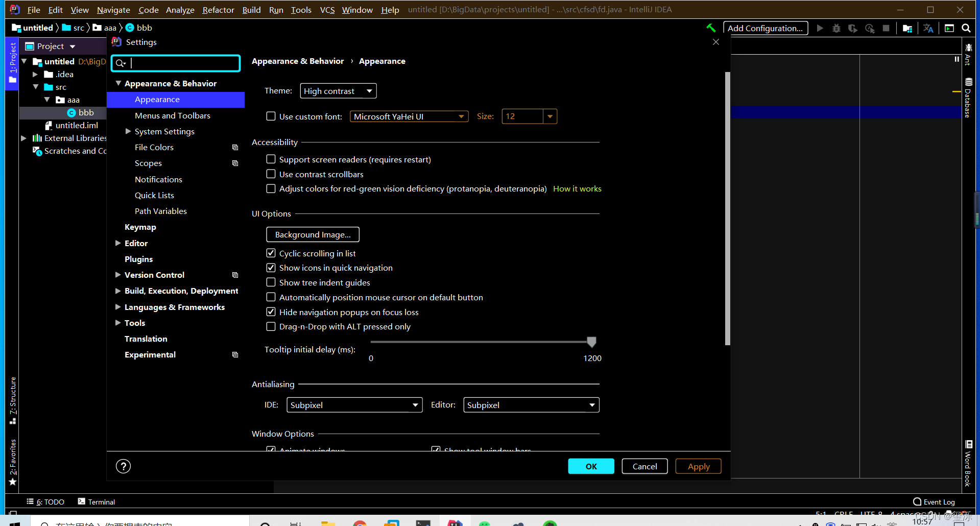This screenshot has height=526, width=980.
Task: Open the Ant tool window
Action: [x=968, y=55]
